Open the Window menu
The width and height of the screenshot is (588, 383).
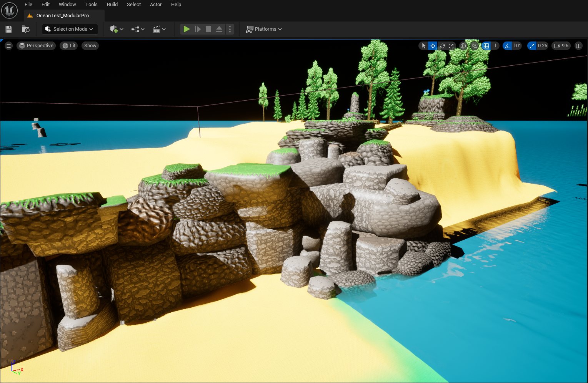coord(67,5)
